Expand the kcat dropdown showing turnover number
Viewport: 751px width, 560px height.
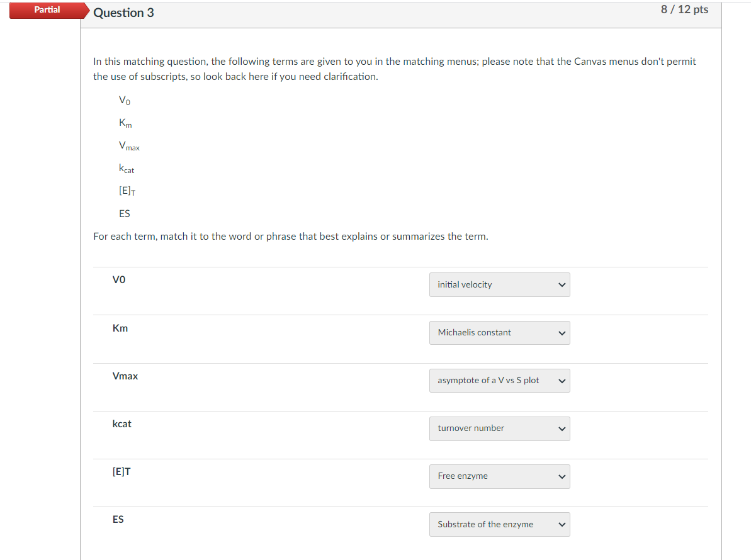pyautogui.click(x=499, y=428)
